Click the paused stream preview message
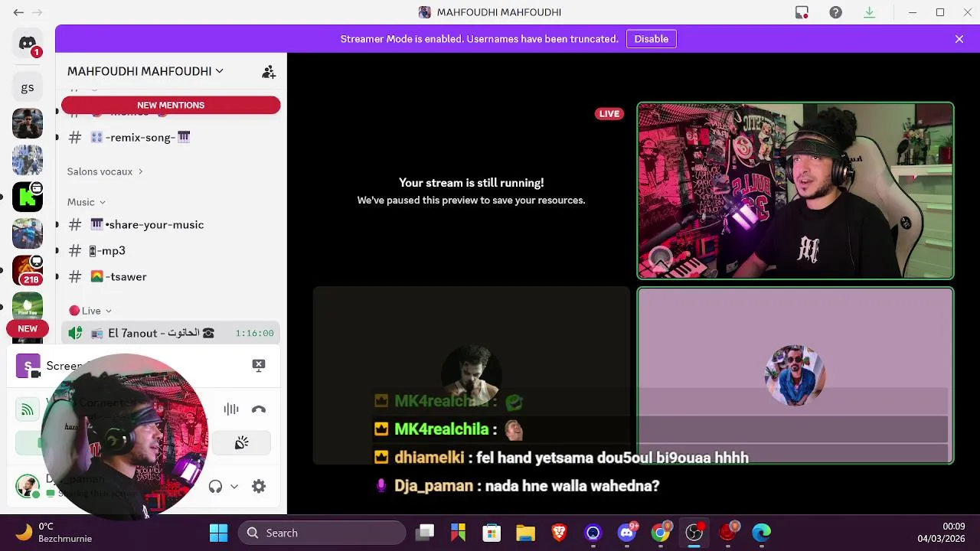Screen dimensions: 980x551 [471, 191]
